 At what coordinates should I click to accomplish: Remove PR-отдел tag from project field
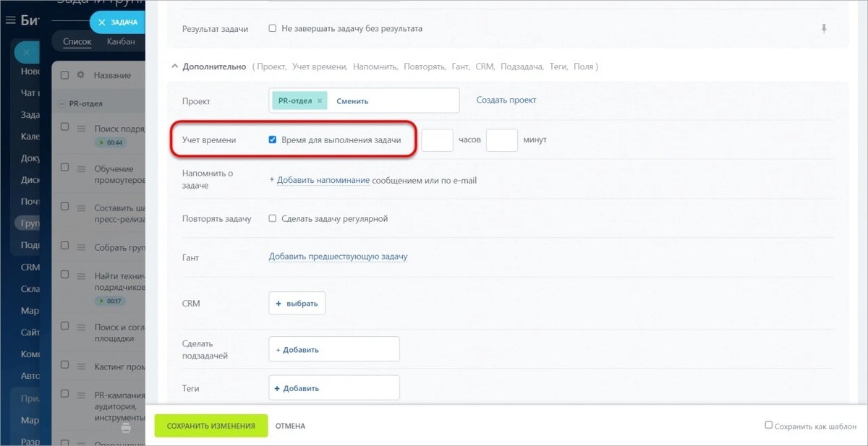320,100
